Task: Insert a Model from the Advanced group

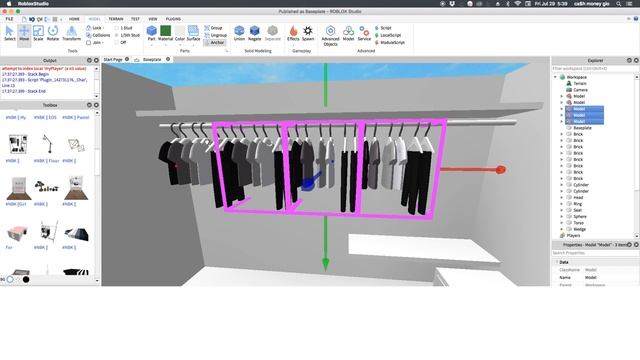Action: coord(348,33)
